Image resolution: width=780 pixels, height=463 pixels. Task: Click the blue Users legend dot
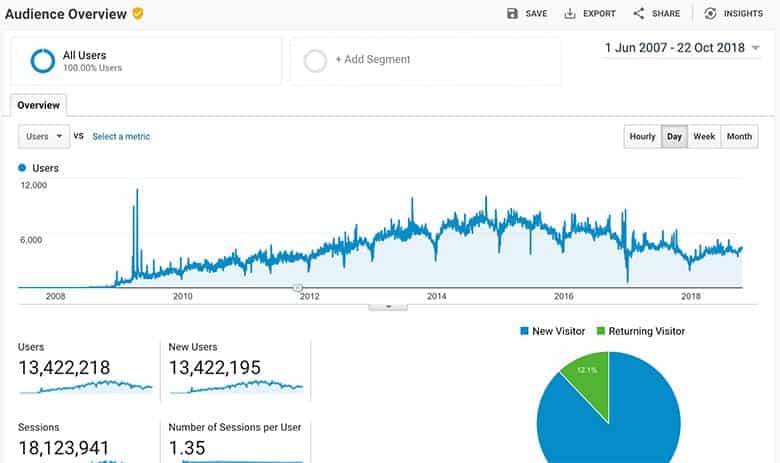pos(22,168)
